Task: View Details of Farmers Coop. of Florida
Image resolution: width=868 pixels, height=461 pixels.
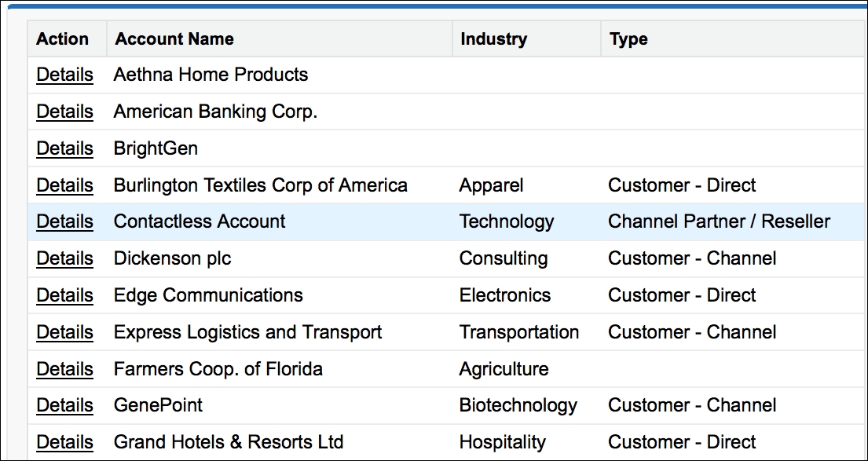Action: tap(64, 370)
